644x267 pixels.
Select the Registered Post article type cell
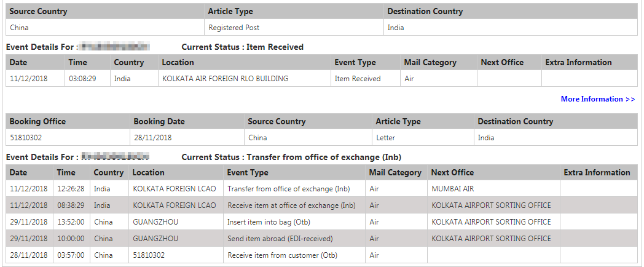click(294, 28)
